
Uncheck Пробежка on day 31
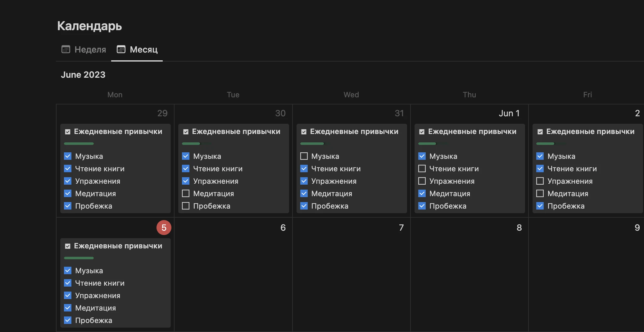pos(304,206)
